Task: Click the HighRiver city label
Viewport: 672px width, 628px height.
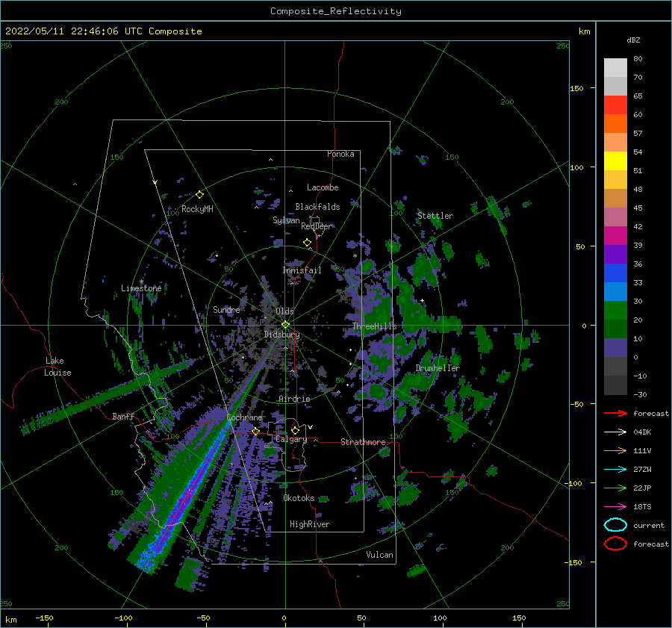Action: coord(310,524)
